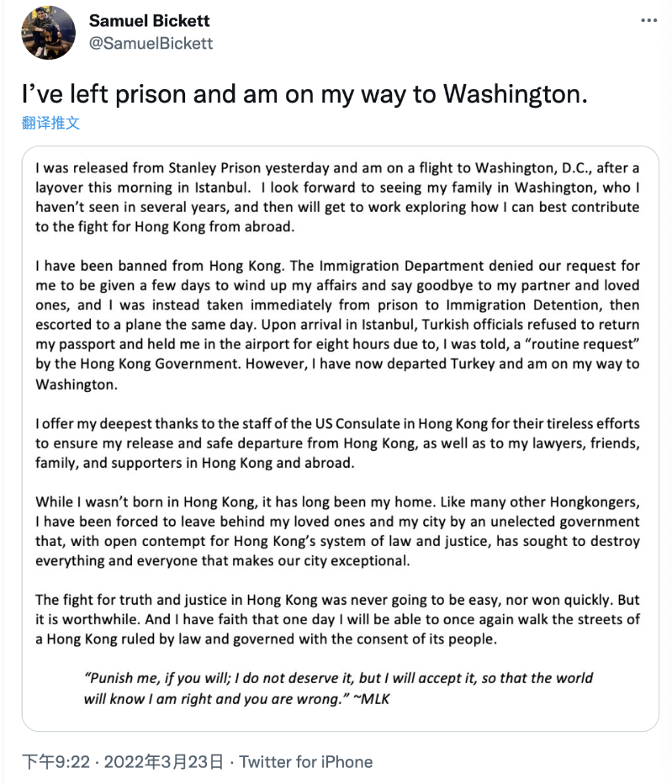This screenshot has width=672, height=784.
Task: Click the 翻译推文 translate link
Action: pos(50,123)
